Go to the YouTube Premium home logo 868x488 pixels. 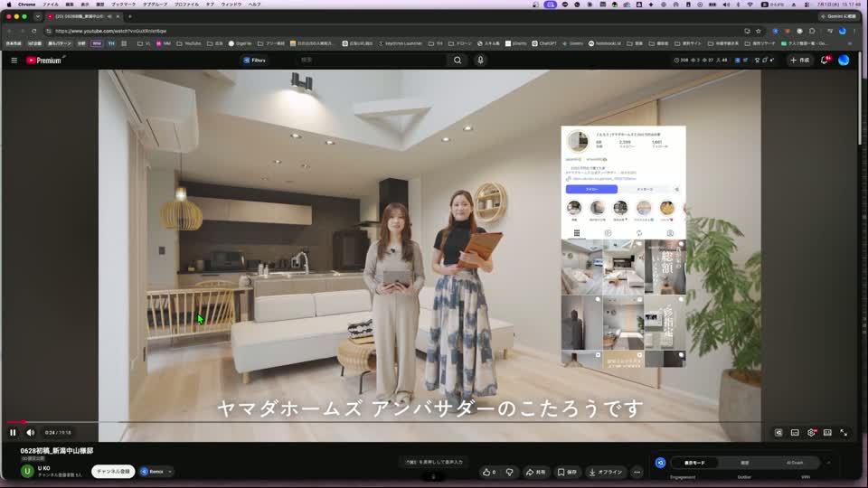(44, 61)
